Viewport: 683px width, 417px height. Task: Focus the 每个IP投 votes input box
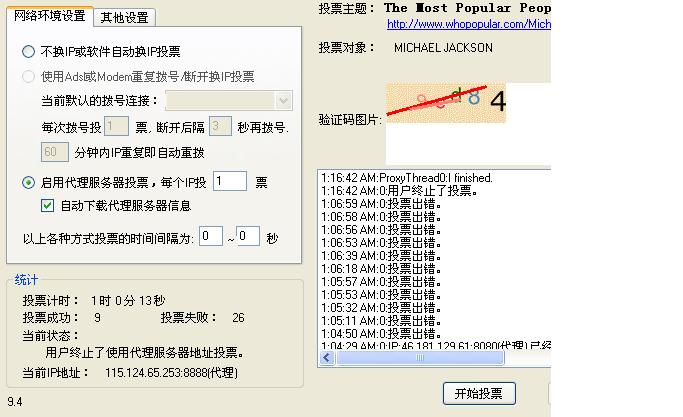pos(229,181)
